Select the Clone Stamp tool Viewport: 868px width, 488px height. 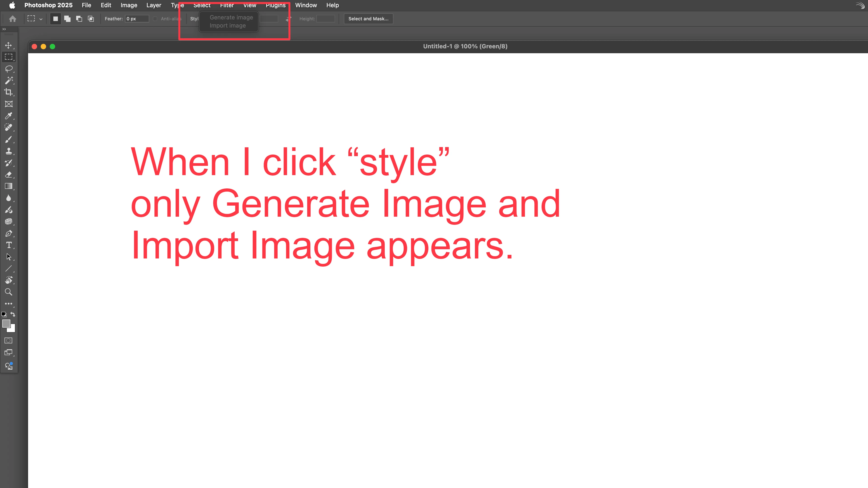click(8, 151)
